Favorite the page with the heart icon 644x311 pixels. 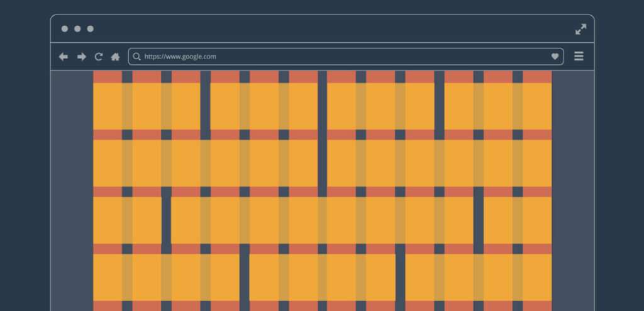coord(555,57)
